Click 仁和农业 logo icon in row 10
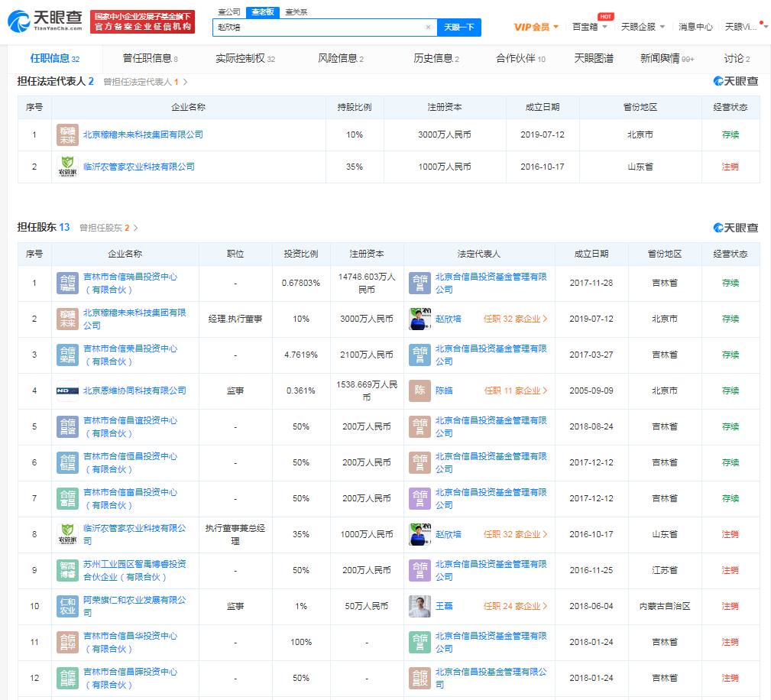 (67, 607)
